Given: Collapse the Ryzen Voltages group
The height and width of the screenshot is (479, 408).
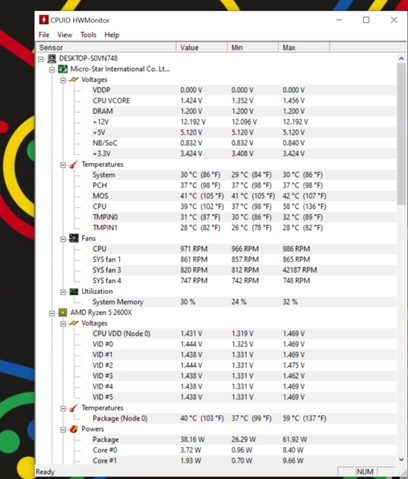Looking at the screenshot, I should (63, 324).
